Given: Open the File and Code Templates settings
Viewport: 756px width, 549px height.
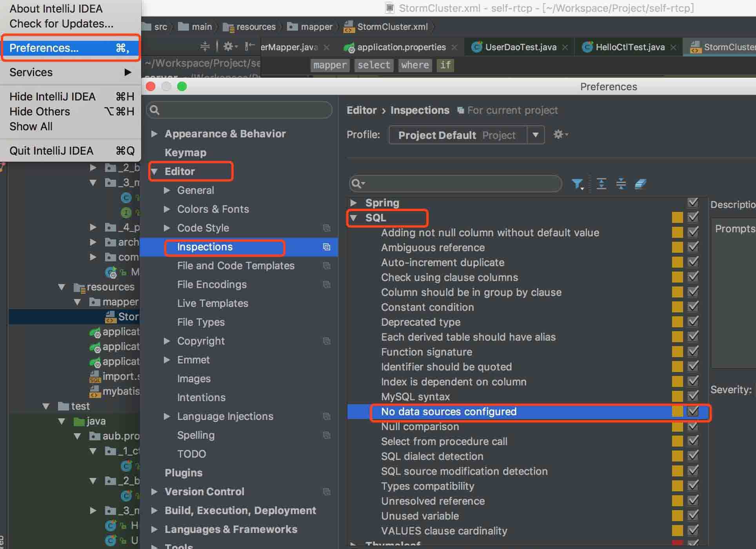Looking at the screenshot, I should point(235,266).
